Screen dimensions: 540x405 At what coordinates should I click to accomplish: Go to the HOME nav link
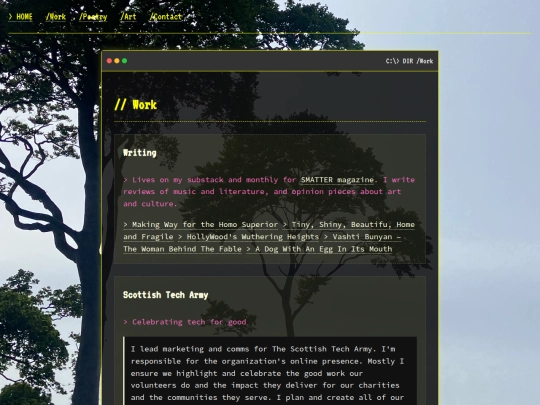20,17
